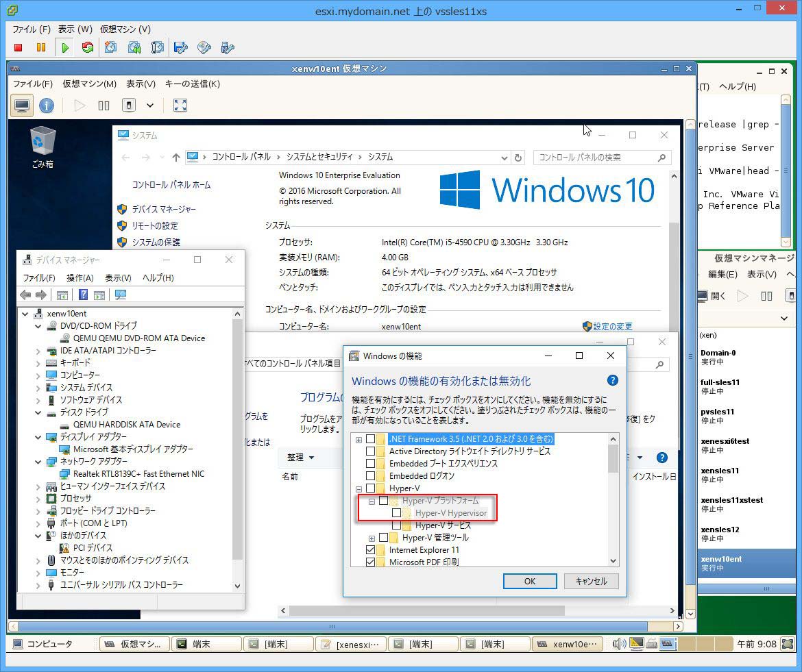Uncheck Microsoft PDF 印刷 feature

(x=370, y=562)
